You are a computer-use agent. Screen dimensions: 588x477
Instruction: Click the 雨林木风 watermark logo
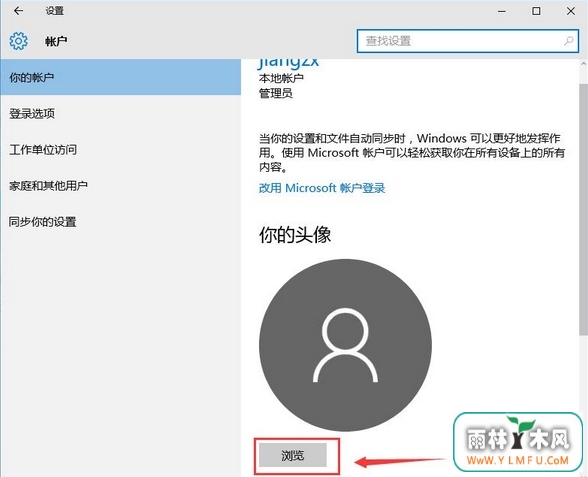tap(518, 441)
